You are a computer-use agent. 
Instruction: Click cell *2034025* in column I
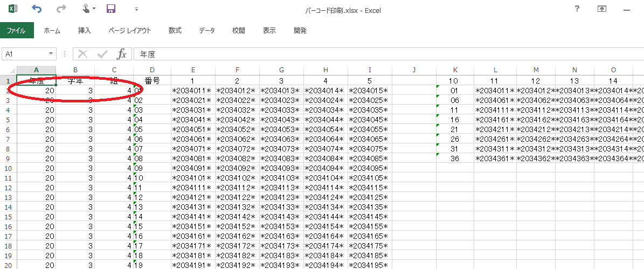pyautogui.click(x=370, y=100)
